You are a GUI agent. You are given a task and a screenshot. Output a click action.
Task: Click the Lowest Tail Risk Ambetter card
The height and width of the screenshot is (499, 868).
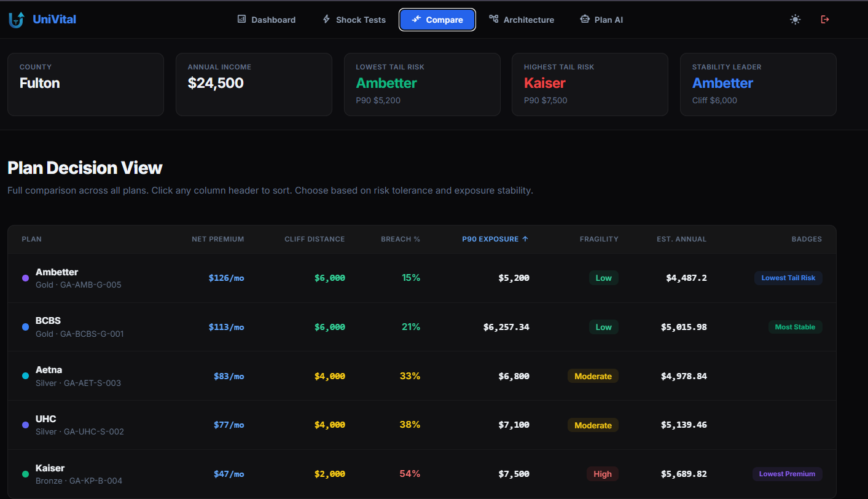click(x=422, y=84)
